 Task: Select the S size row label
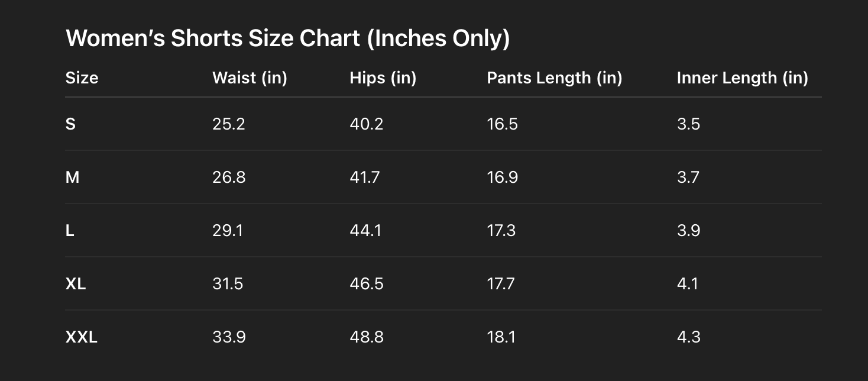(70, 124)
